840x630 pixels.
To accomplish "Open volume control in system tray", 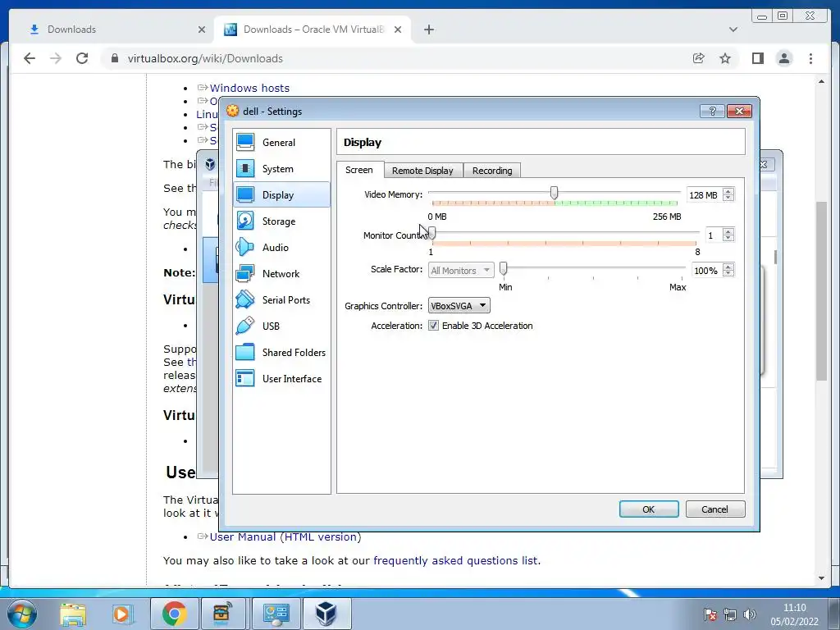I will click(x=750, y=614).
